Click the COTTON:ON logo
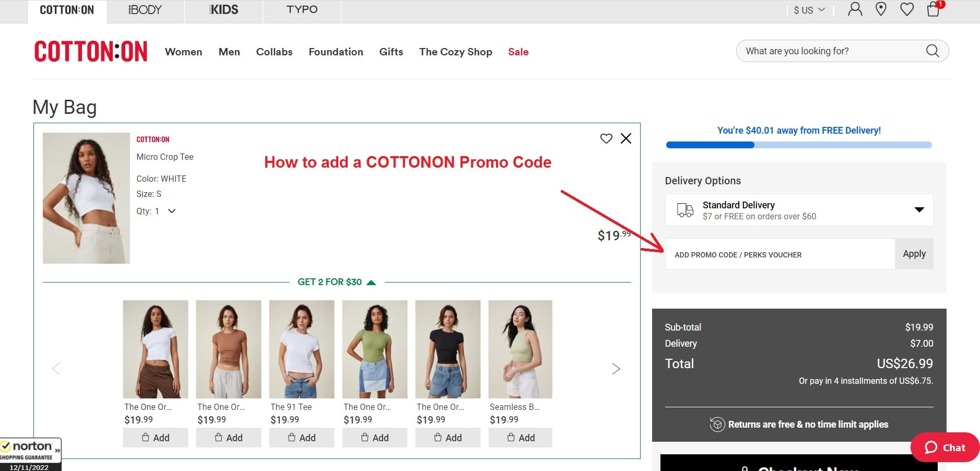 click(x=90, y=50)
